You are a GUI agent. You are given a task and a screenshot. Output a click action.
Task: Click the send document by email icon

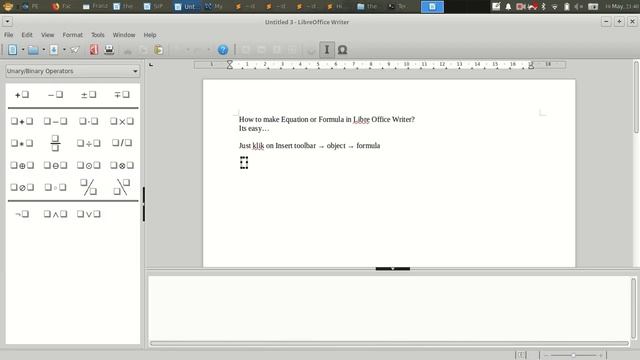pyautogui.click(x=75, y=50)
